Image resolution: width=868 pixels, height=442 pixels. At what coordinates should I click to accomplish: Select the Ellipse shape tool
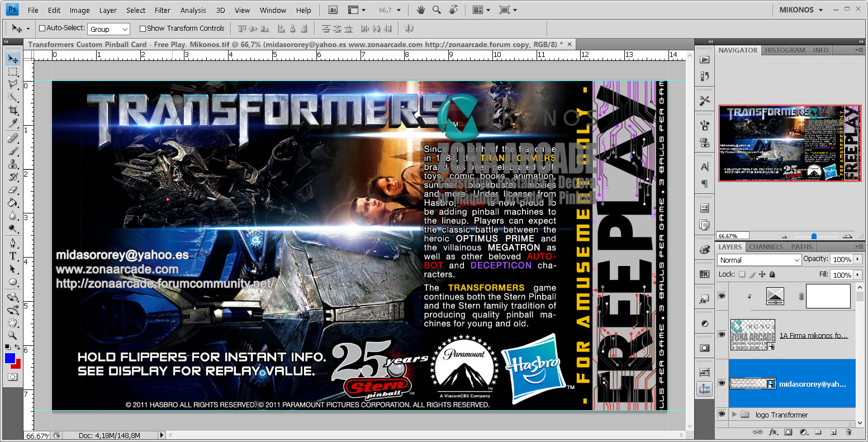13,282
